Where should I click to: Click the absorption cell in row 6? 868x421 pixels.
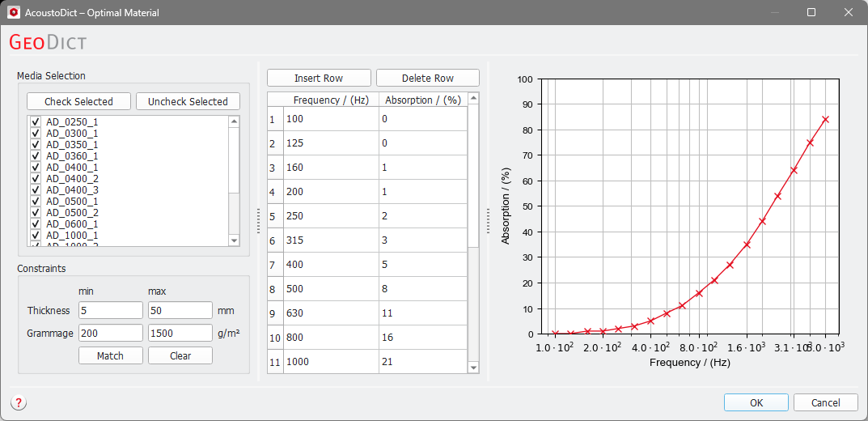click(x=423, y=240)
